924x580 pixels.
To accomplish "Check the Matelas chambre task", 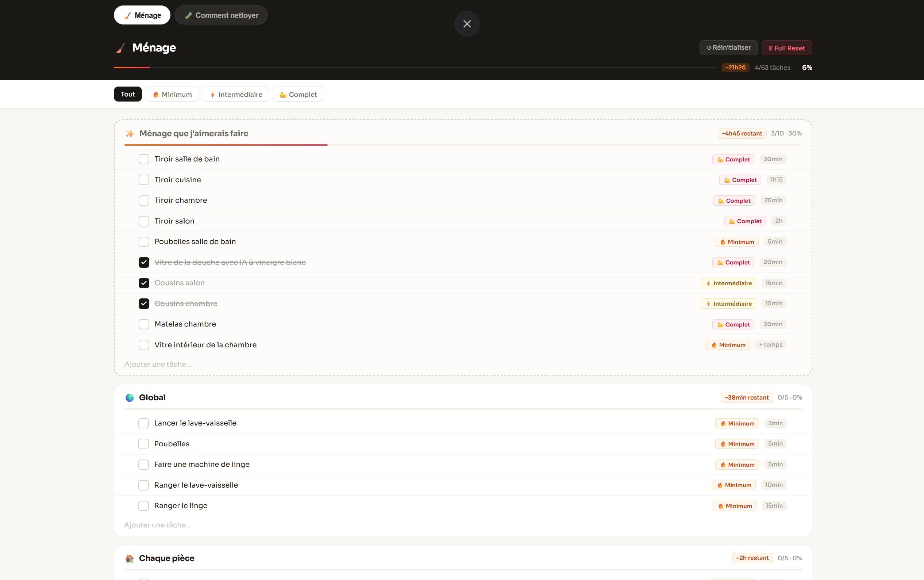I will (x=144, y=324).
